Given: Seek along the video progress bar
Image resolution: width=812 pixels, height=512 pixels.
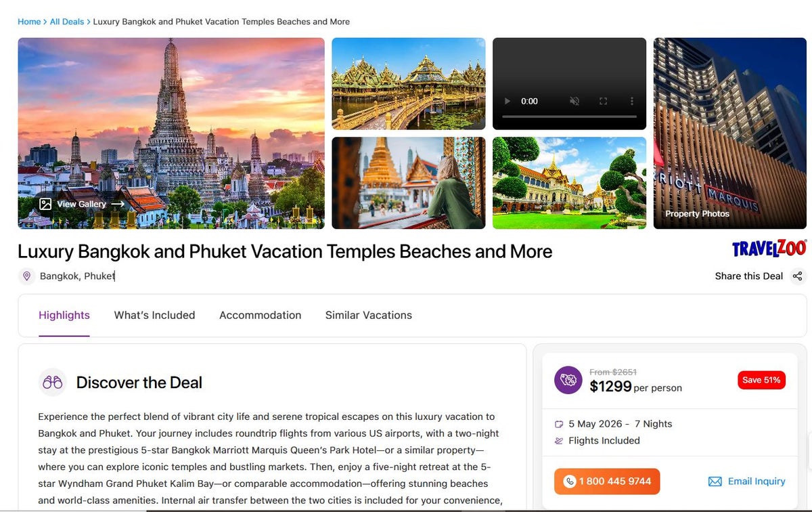Looking at the screenshot, I should [569, 117].
